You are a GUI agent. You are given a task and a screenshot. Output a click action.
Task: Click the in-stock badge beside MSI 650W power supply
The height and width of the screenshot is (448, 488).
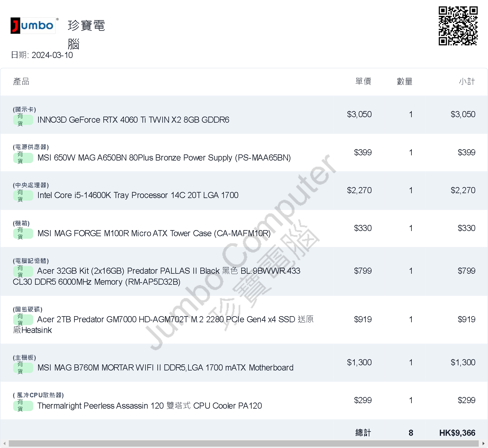click(x=23, y=157)
